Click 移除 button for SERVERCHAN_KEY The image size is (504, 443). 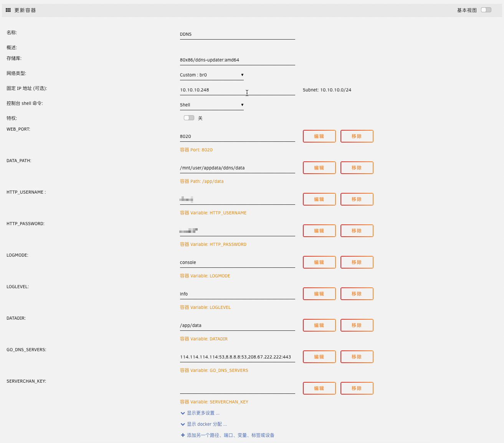pyautogui.click(x=357, y=388)
